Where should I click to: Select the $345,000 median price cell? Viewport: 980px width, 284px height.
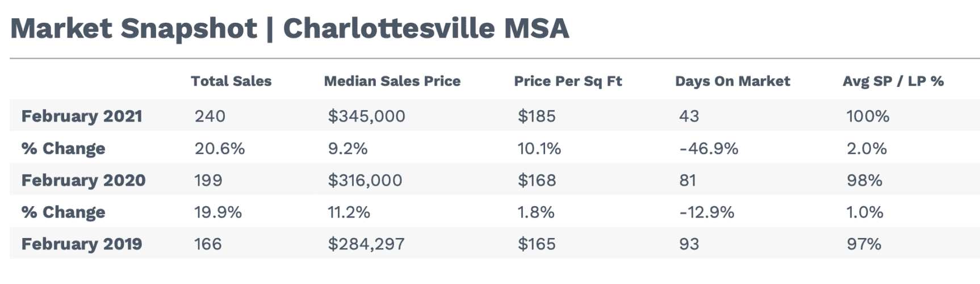(x=366, y=116)
